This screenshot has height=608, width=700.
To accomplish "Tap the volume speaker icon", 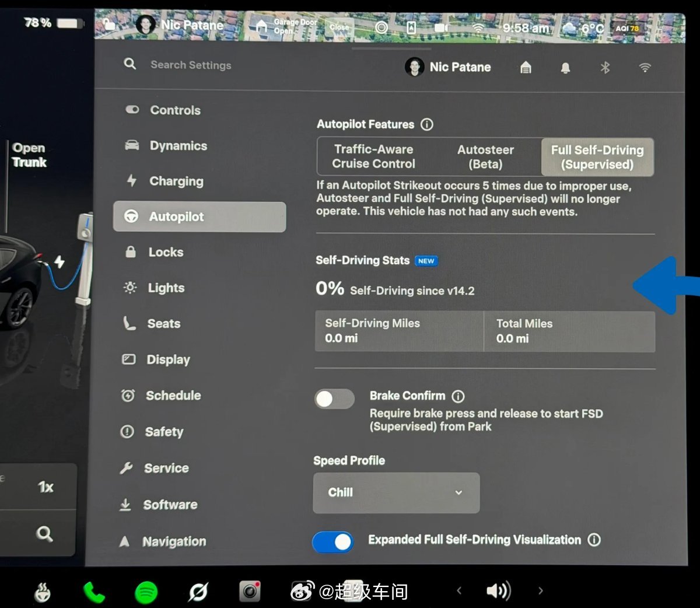I will (x=499, y=591).
